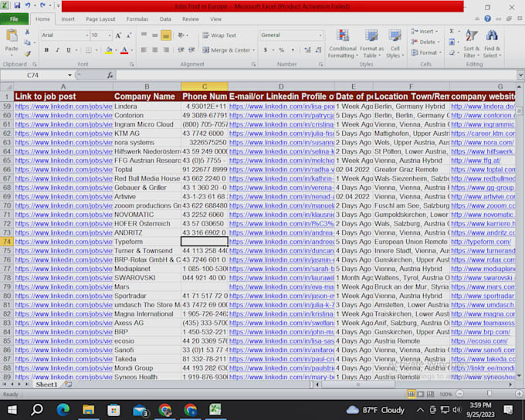
Task: Toggle Middle Align alignment
Action: point(154,35)
